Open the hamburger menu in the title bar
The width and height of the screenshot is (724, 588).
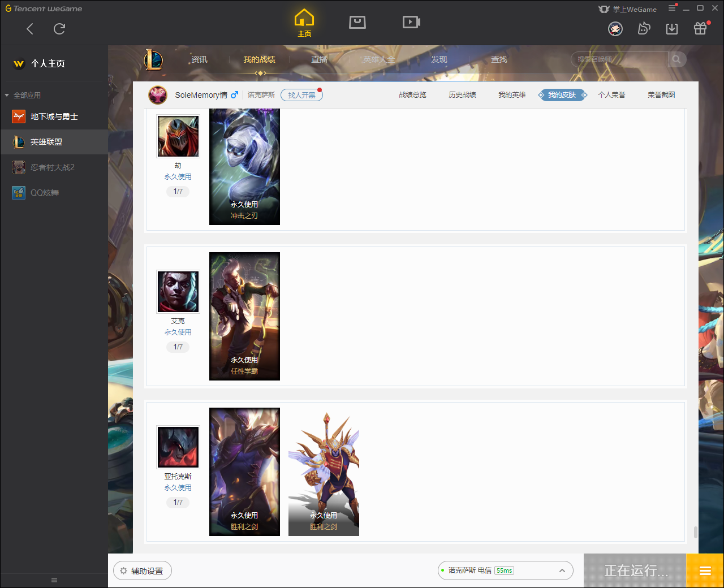point(672,8)
